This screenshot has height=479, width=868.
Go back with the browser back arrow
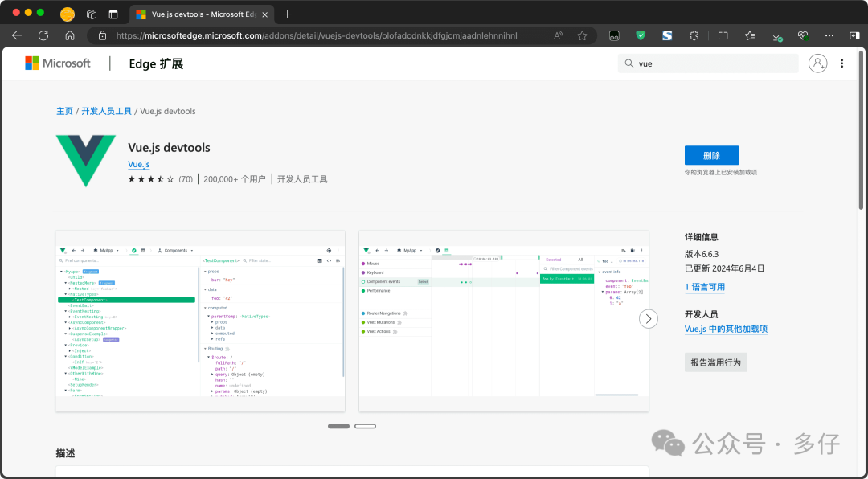point(17,35)
